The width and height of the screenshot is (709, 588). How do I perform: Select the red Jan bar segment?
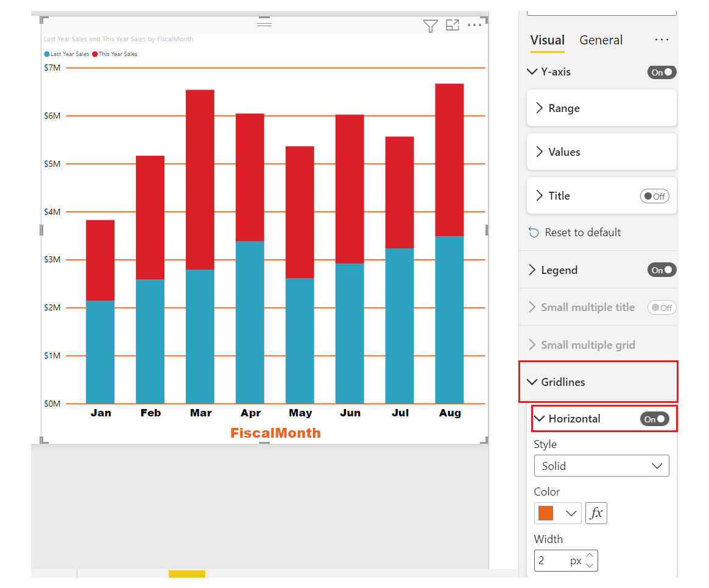click(101, 261)
